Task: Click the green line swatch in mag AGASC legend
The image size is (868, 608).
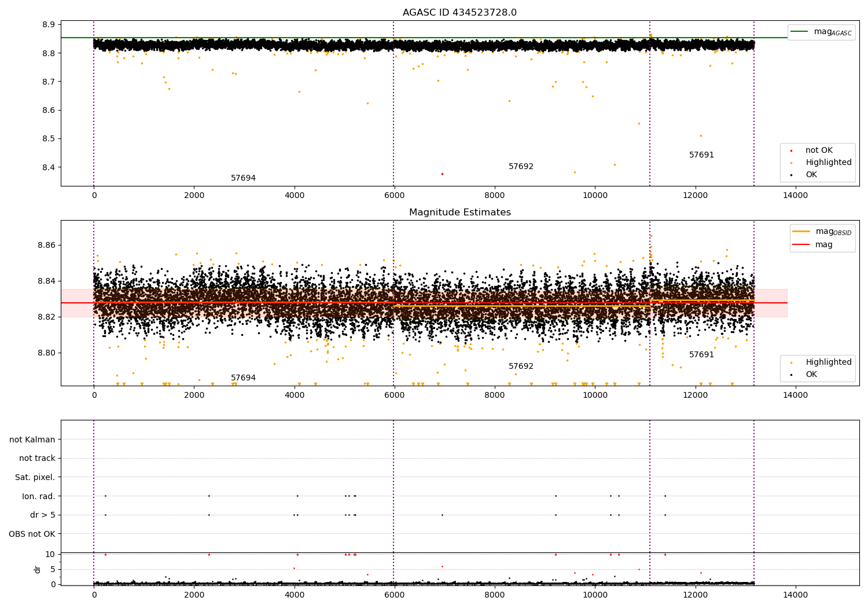Action: [x=799, y=32]
